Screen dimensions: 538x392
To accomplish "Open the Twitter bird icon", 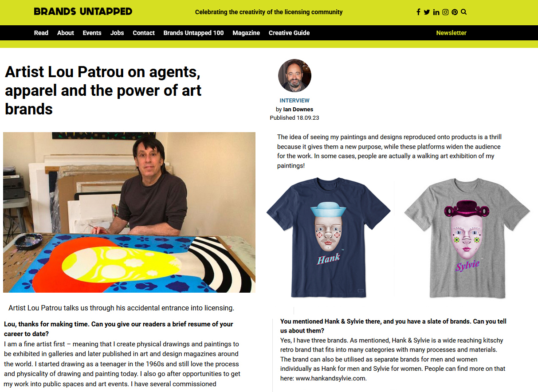I will tap(427, 12).
